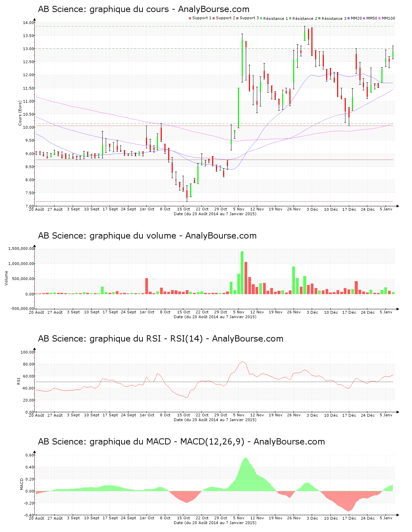Click '5 Nov' on the price chart axis
The width and height of the screenshot is (412, 532).
point(239,209)
